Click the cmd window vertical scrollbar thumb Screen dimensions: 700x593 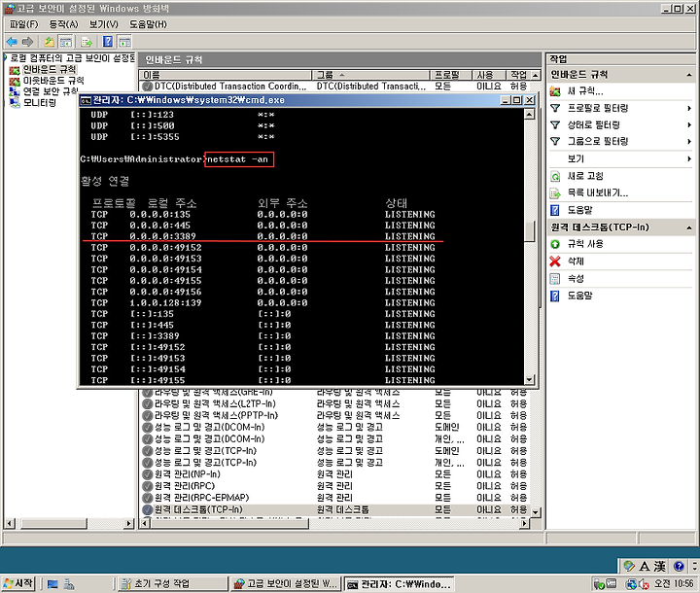point(529,231)
